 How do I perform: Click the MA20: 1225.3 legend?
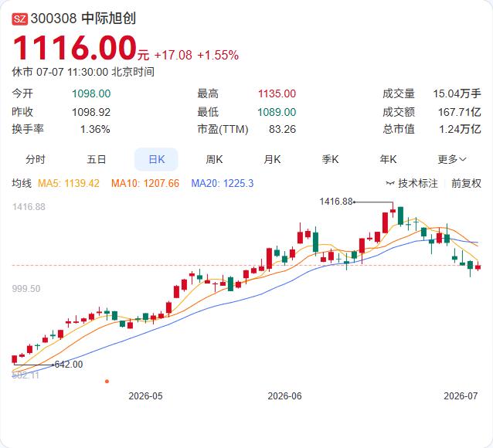coord(223,183)
